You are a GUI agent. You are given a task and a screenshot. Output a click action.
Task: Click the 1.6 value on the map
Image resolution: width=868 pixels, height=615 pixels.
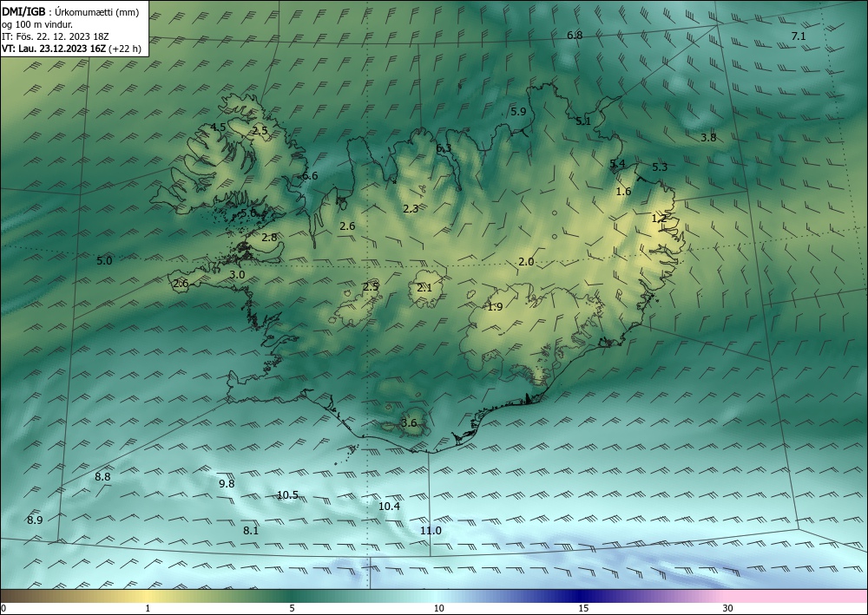(x=623, y=192)
